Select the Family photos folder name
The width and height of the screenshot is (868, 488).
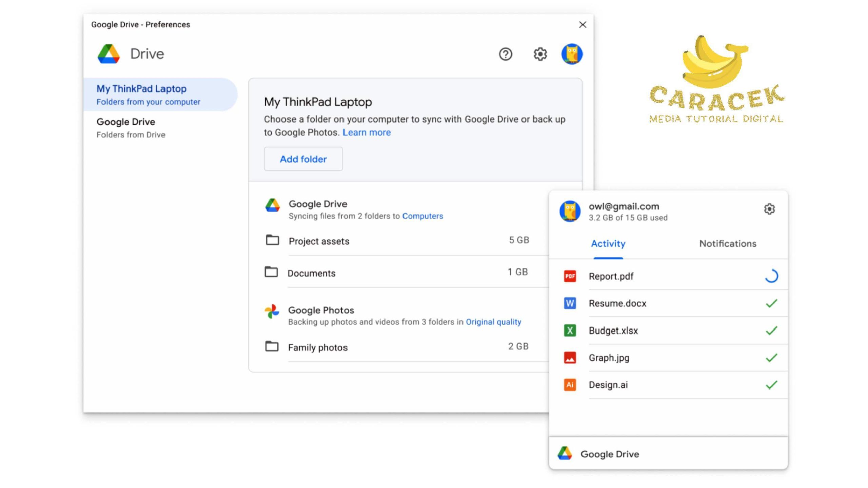(x=318, y=348)
